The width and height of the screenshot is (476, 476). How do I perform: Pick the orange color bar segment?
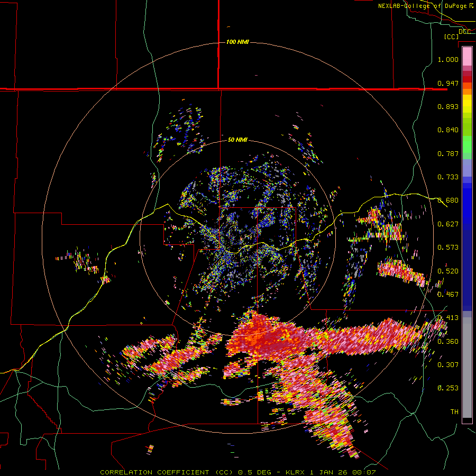pyautogui.click(x=467, y=91)
